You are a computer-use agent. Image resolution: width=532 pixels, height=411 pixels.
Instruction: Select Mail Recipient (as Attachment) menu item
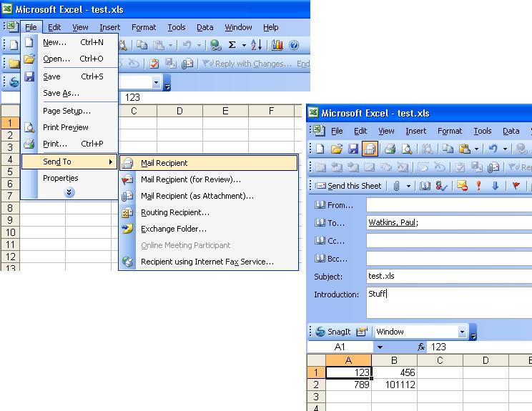pos(197,196)
